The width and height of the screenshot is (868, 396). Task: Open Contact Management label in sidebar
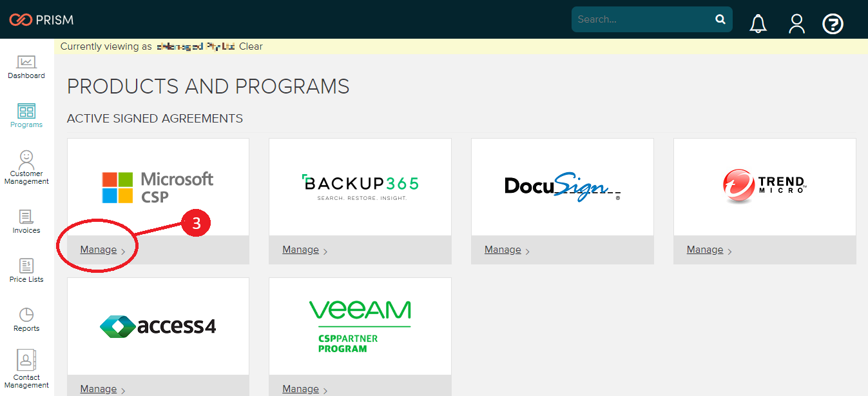(26, 381)
